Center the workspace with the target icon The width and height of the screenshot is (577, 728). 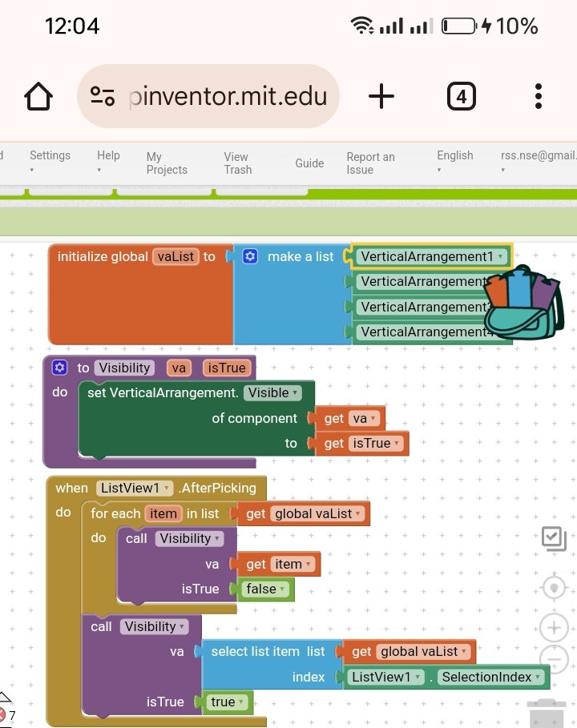click(554, 588)
